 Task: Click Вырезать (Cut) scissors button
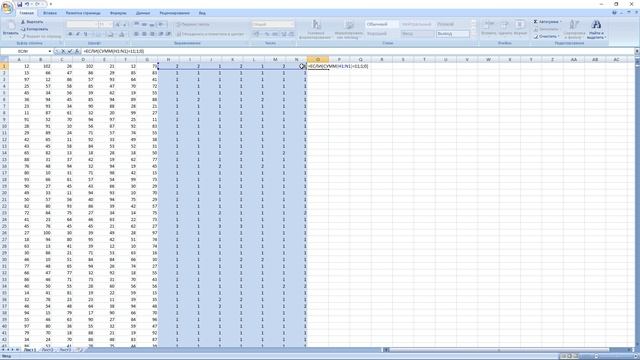click(32, 22)
